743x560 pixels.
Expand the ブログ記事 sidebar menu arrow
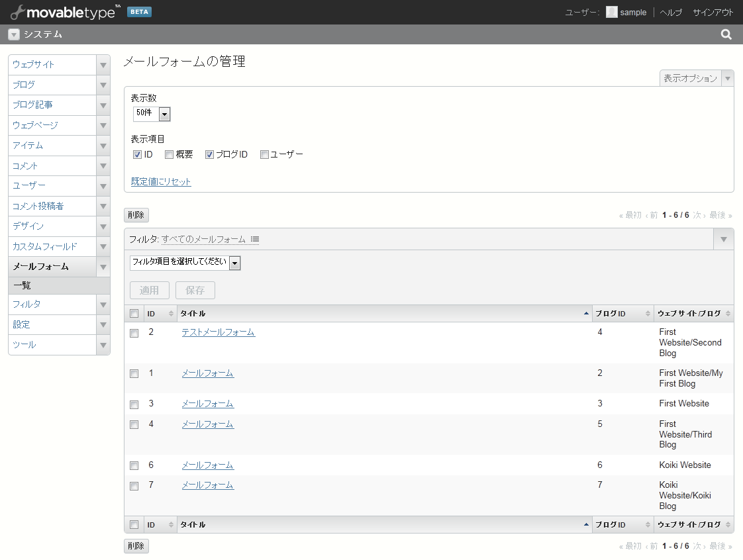tap(103, 105)
